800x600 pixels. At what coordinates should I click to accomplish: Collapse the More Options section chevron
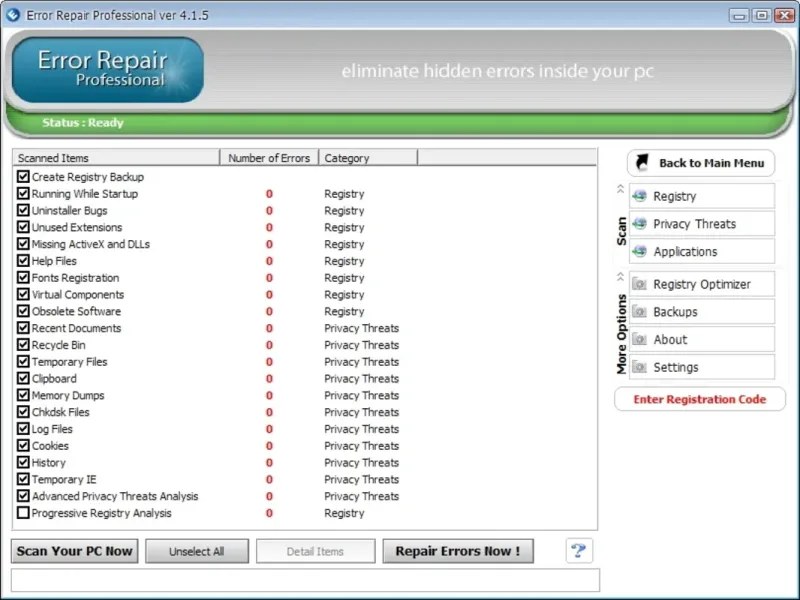coord(620,277)
